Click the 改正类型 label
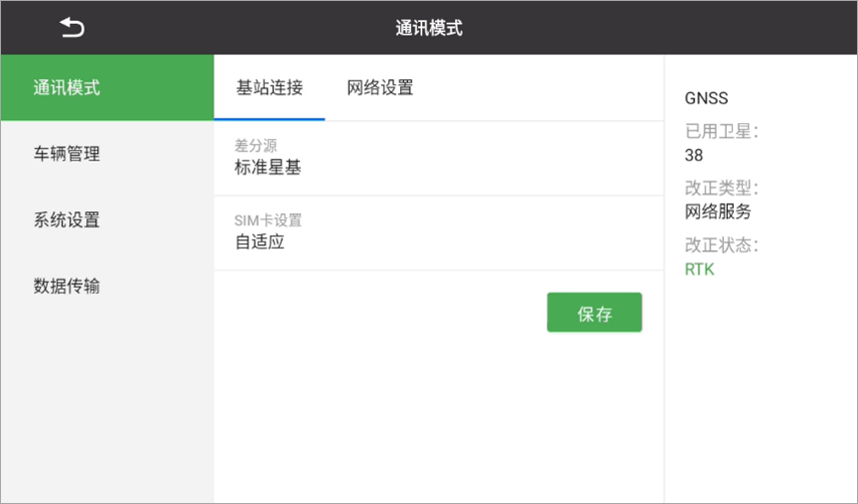This screenshot has width=858, height=504. [x=721, y=189]
